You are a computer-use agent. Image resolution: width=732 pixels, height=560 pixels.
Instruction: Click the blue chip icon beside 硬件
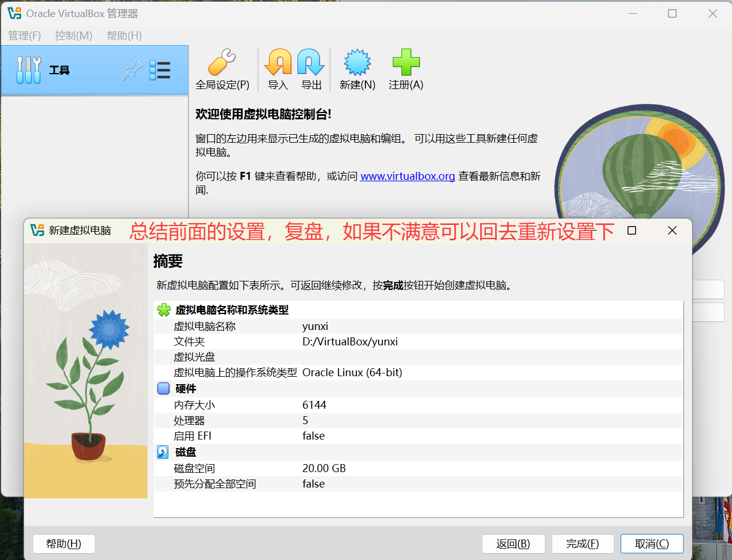click(x=163, y=389)
